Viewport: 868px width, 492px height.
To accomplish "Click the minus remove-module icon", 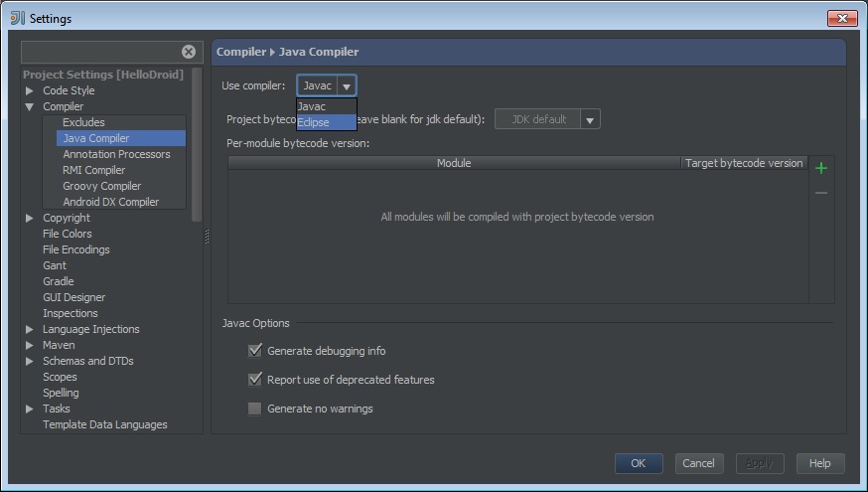I will [x=821, y=193].
